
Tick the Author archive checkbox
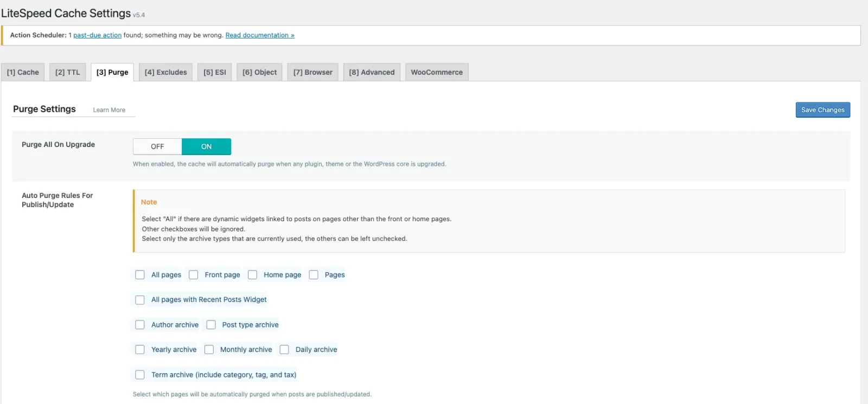pos(140,325)
